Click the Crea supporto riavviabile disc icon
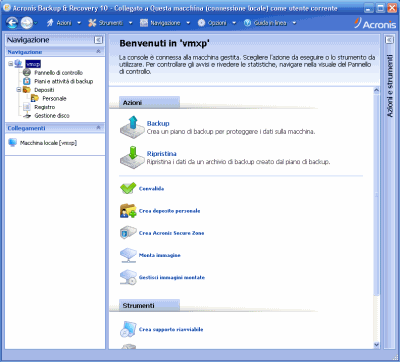The width and height of the screenshot is (400, 362). 128,329
